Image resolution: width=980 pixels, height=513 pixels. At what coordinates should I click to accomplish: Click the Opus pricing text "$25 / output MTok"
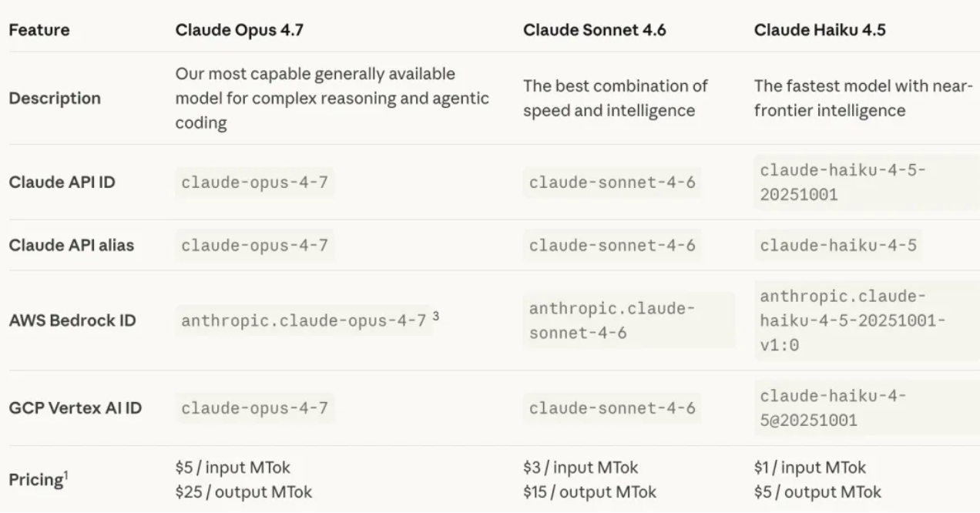(243, 491)
